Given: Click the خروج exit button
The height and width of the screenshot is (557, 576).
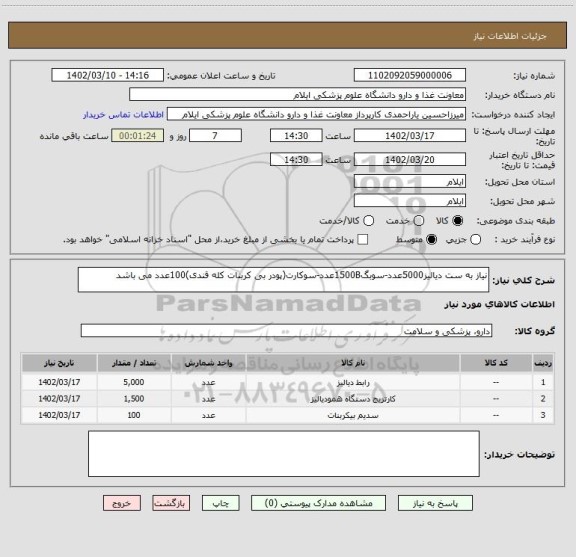Looking at the screenshot, I should coord(122,503).
